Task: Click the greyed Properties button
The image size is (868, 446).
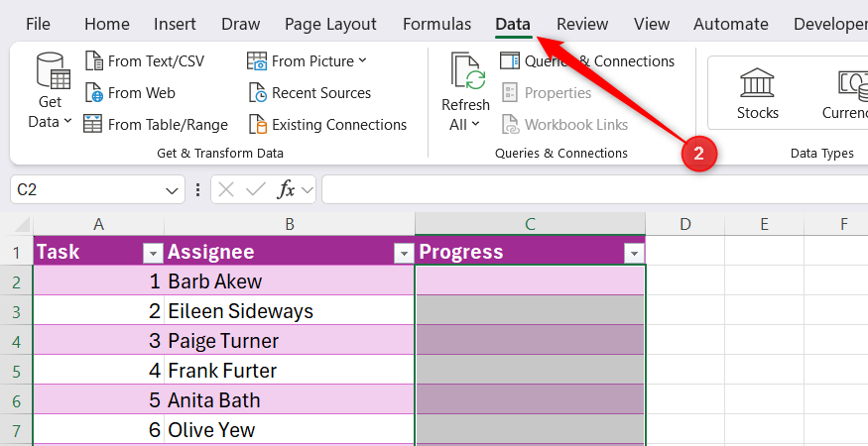Action: coord(547,93)
